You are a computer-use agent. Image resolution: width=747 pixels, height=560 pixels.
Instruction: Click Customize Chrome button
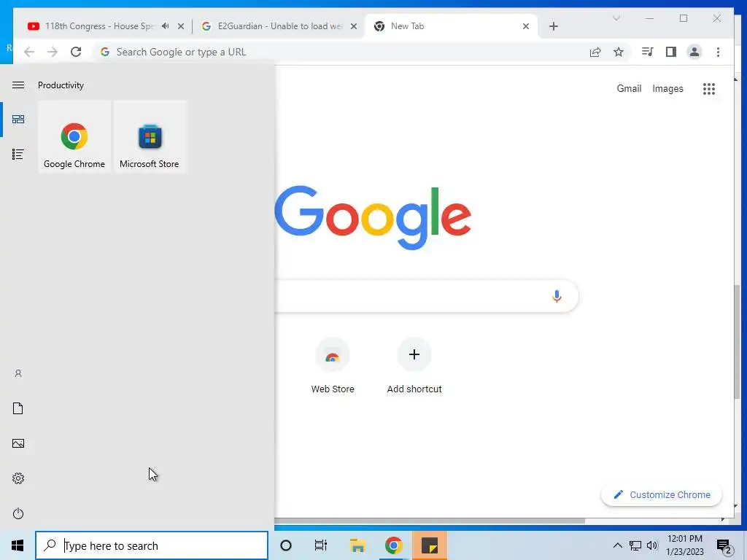pyautogui.click(x=662, y=495)
